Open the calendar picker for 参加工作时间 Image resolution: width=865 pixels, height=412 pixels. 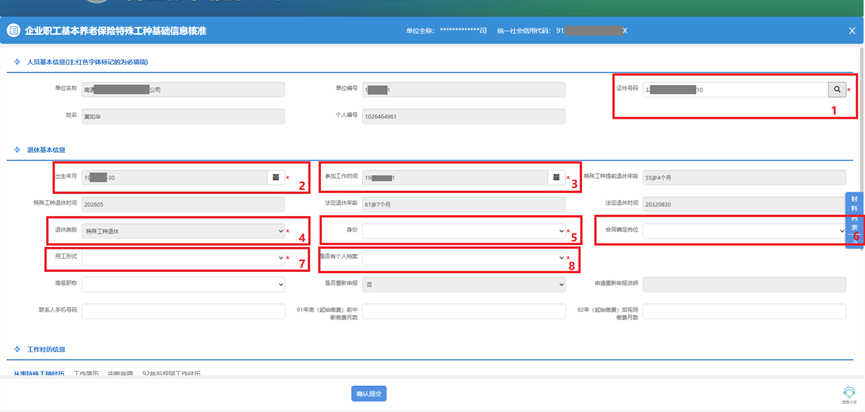(x=555, y=178)
